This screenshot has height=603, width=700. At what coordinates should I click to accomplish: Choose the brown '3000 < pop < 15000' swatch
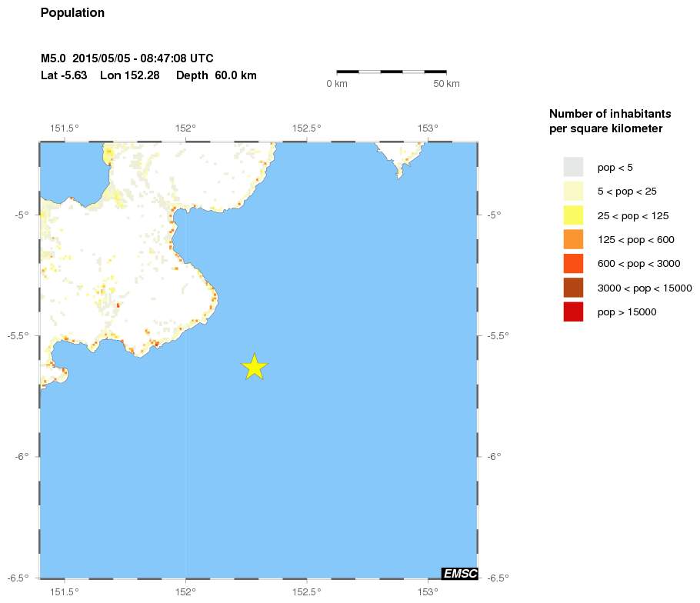click(573, 288)
